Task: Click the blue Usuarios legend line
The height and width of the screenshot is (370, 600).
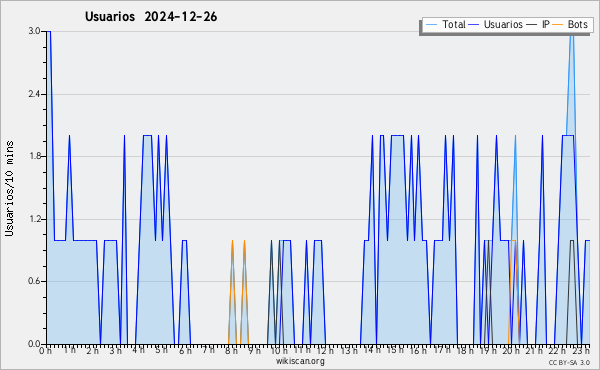Action: point(474,25)
